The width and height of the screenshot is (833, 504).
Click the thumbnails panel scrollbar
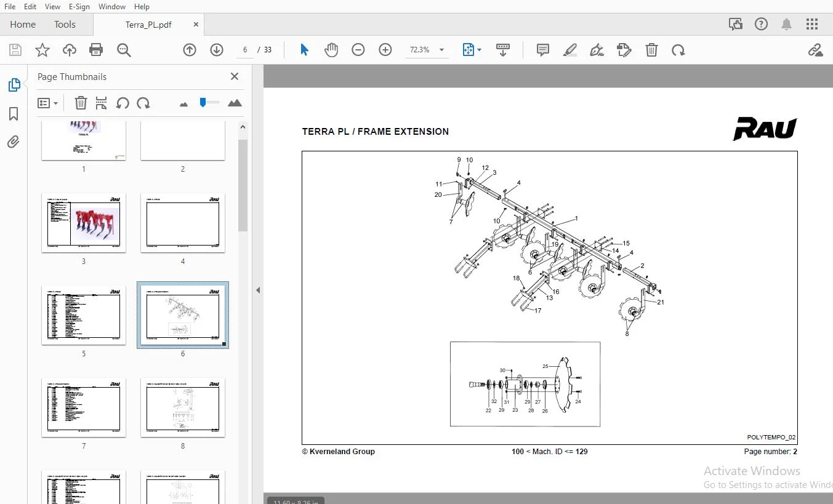pyautogui.click(x=243, y=185)
